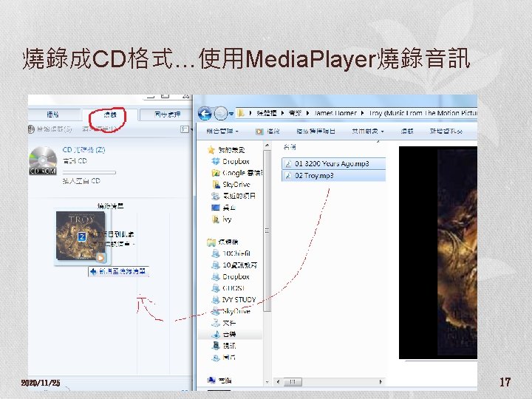Click James Horner in the address breadcrumb

tap(335, 113)
